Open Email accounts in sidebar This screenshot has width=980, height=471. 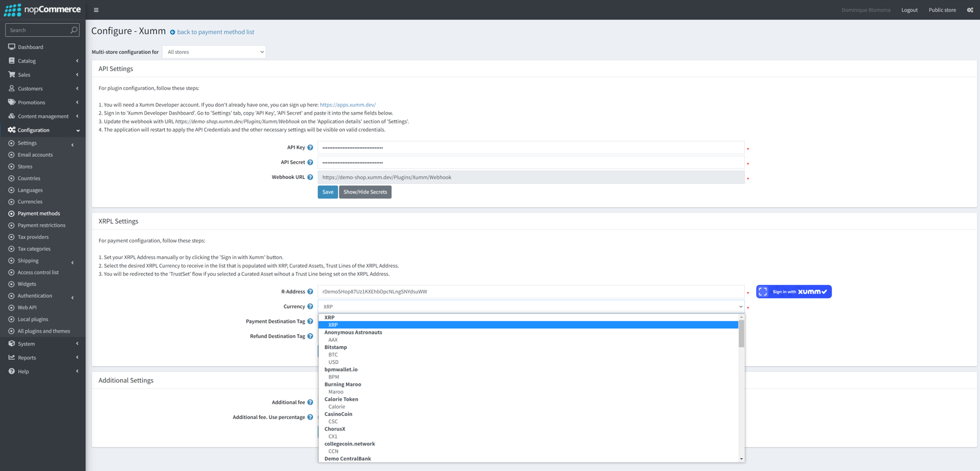click(x=35, y=155)
